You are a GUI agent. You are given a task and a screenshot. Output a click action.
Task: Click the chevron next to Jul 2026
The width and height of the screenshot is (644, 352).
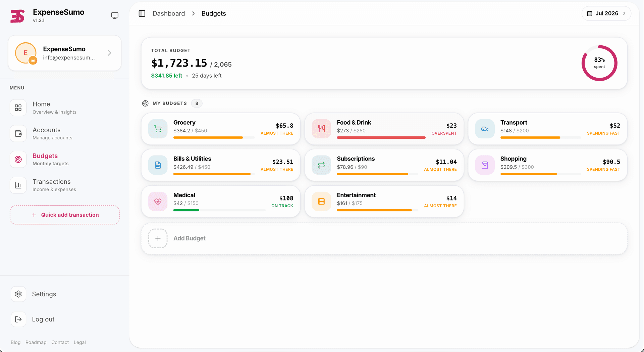[x=624, y=13]
